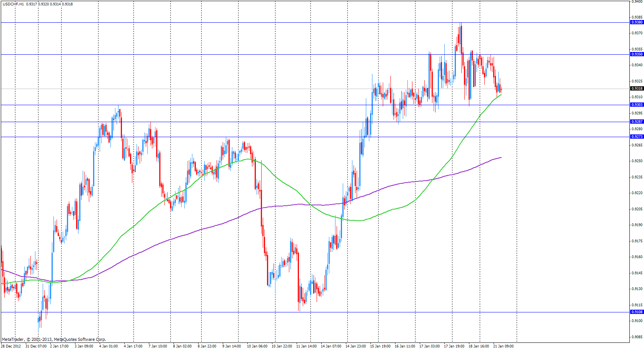Click the 0.9325 value on the price scale
Viewport: 644px width, 349px height.
point(637,81)
